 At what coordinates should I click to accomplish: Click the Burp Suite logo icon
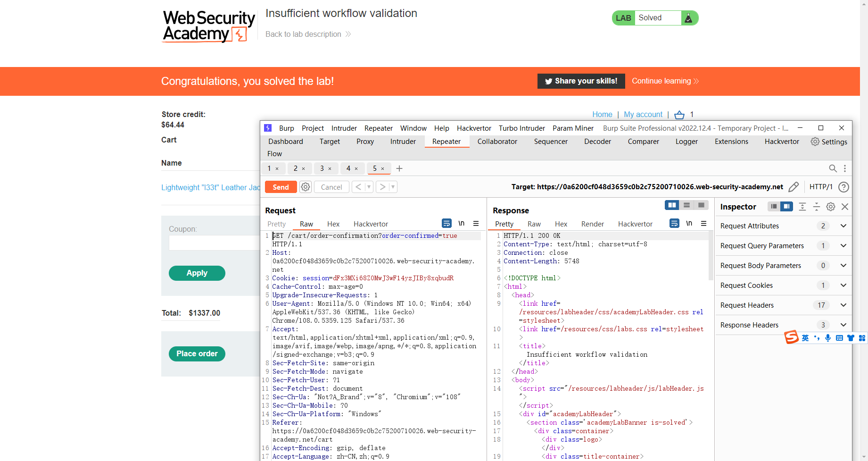268,128
